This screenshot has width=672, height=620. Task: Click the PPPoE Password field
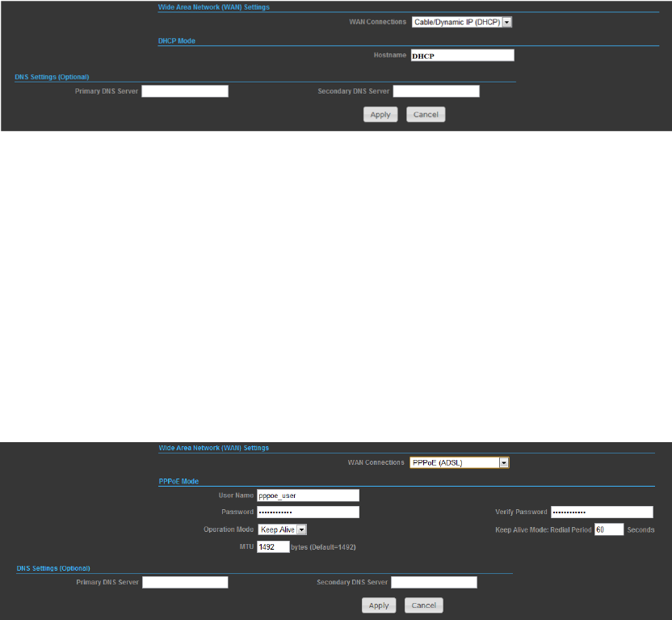(x=308, y=512)
